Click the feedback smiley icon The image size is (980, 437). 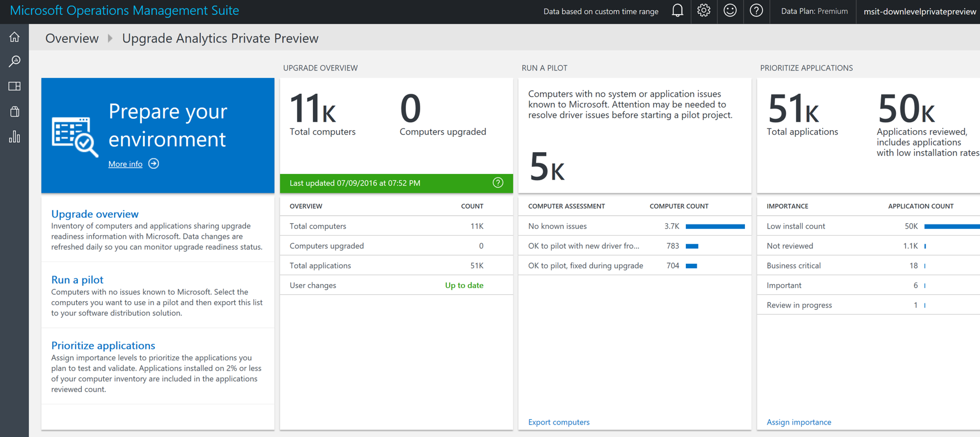click(730, 11)
